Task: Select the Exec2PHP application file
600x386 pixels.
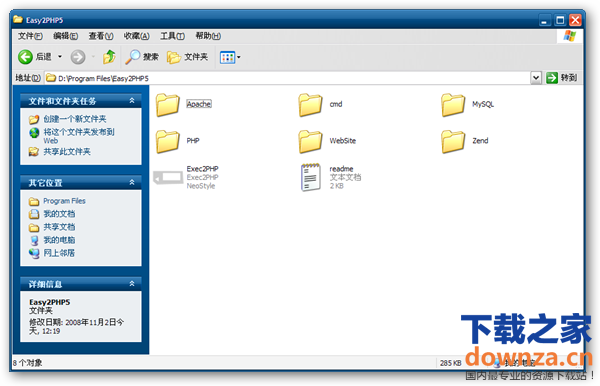Action: (187, 177)
